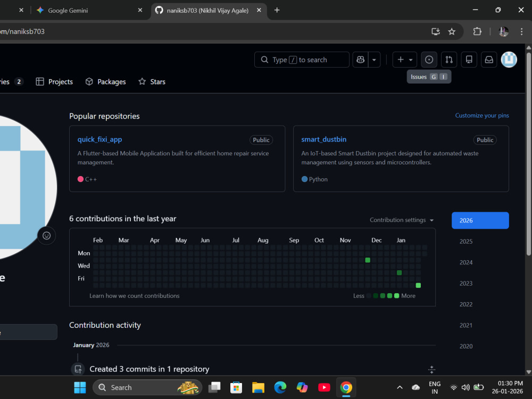This screenshot has width=532, height=399.
Task: Select the 2025 contribution year
Action: (x=466, y=242)
